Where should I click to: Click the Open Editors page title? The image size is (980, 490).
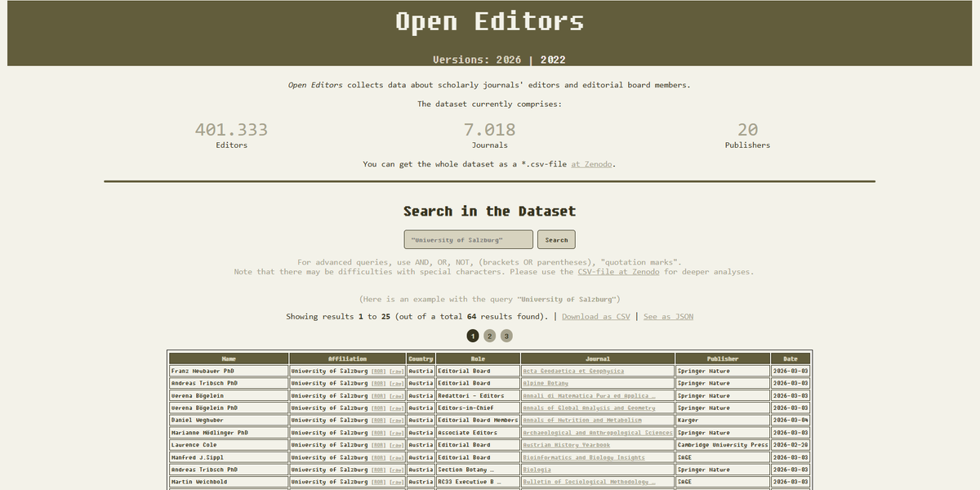pyautogui.click(x=490, y=21)
